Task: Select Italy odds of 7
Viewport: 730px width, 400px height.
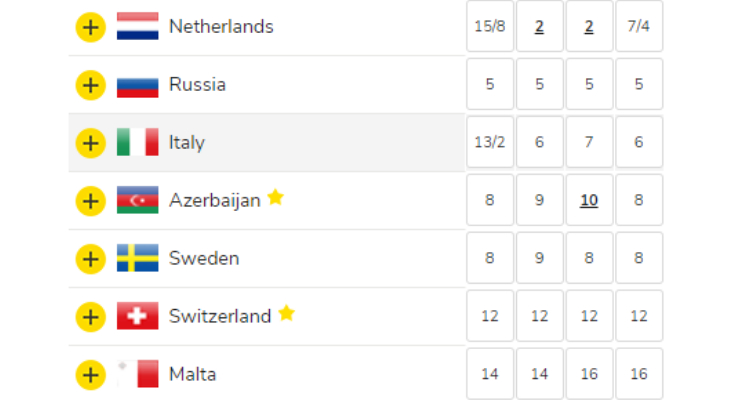Action: [x=589, y=142]
